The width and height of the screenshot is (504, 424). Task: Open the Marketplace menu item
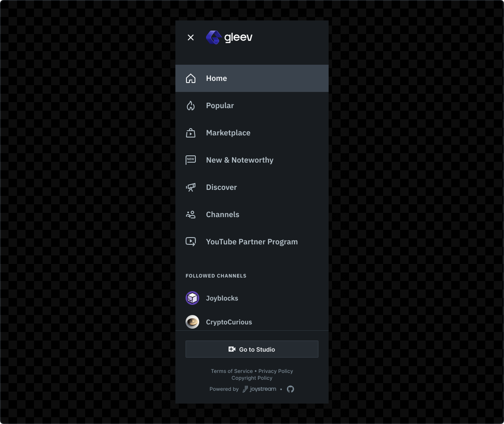click(252, 133)
